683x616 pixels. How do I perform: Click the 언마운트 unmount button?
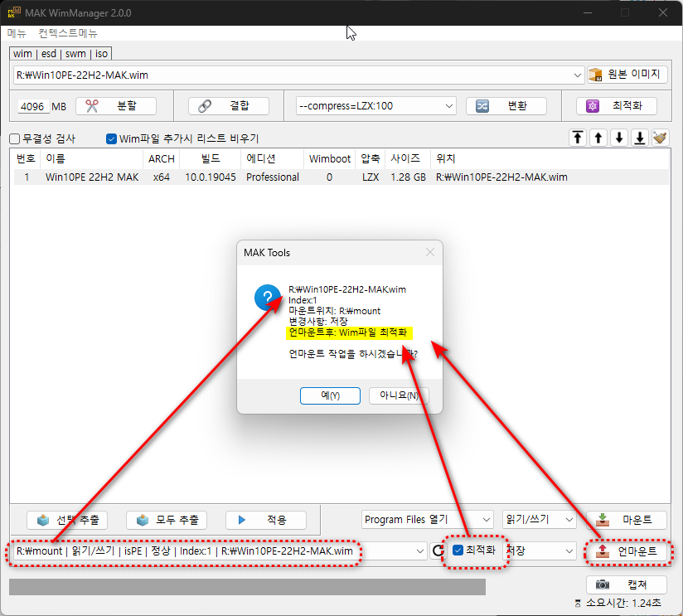(627, 551)
